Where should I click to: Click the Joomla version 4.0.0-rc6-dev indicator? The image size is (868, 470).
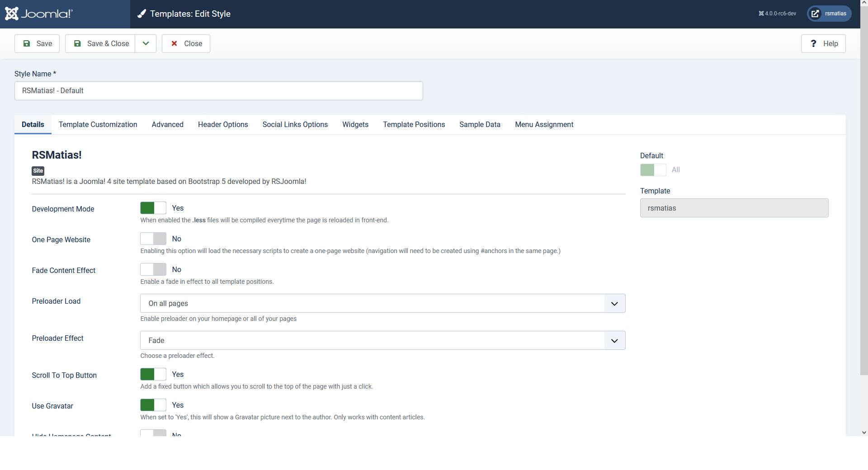click(777, 14)
